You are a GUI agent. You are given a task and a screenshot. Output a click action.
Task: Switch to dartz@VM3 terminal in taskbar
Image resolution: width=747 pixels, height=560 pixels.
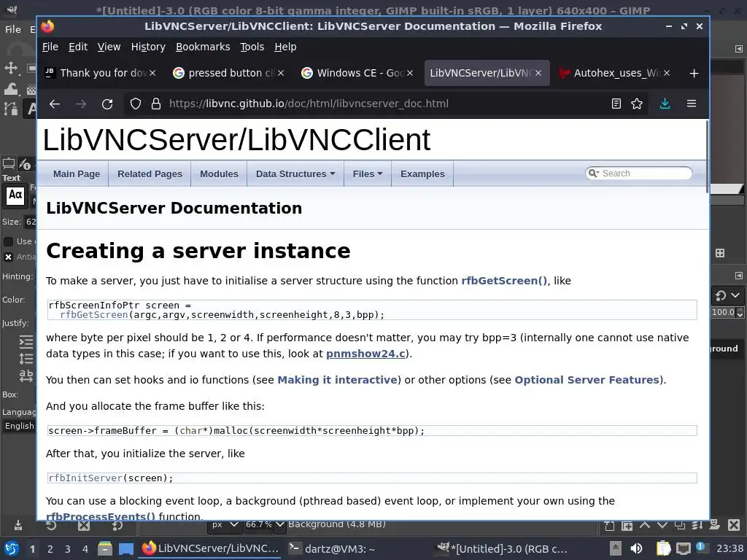pyautogui.click(x=332, y=548)
